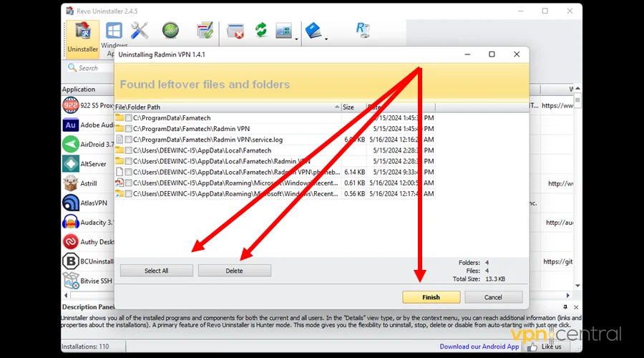Select the C:\ProgramData\Famatech path text

point(172,118)
